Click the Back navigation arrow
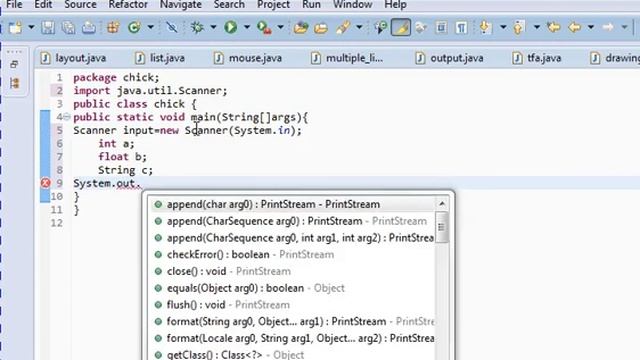 click(575, 27)
